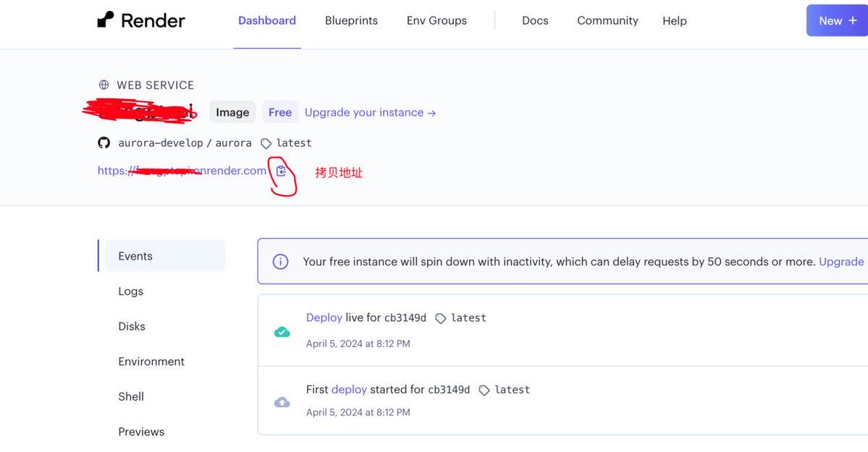Open the Docs link
This screenshot has height=452, width=868.
535,20
